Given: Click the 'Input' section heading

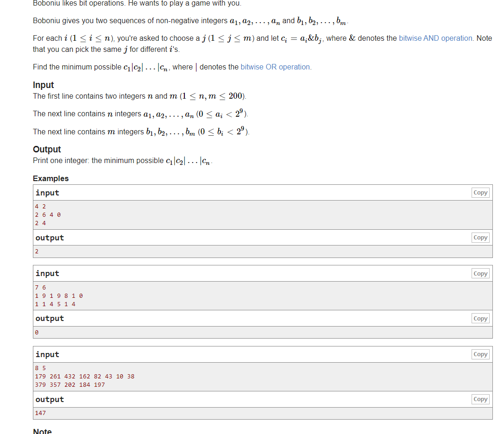Looking at the screenshot, I should coord(44,85).
